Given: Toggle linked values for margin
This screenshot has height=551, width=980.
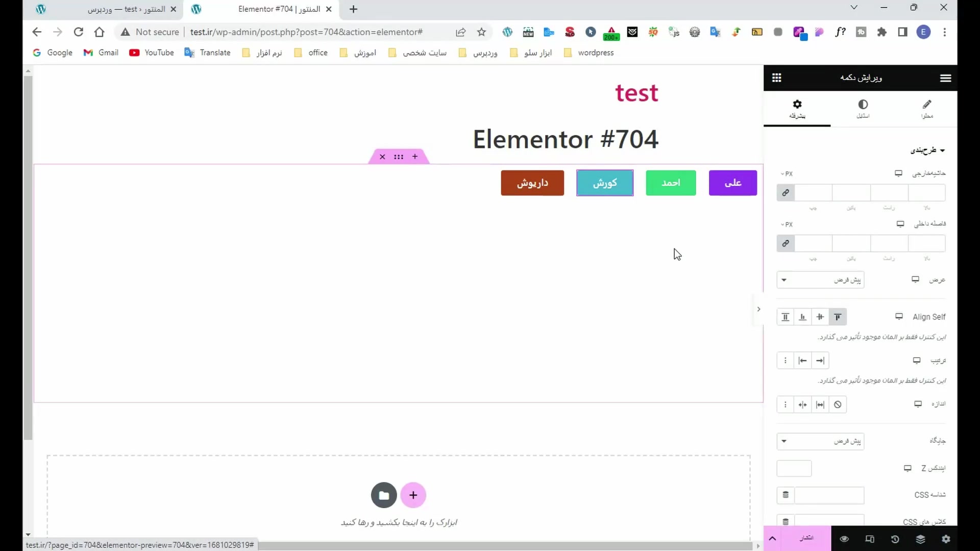Looking at the screenshot, I should click(x=786, y=193).
